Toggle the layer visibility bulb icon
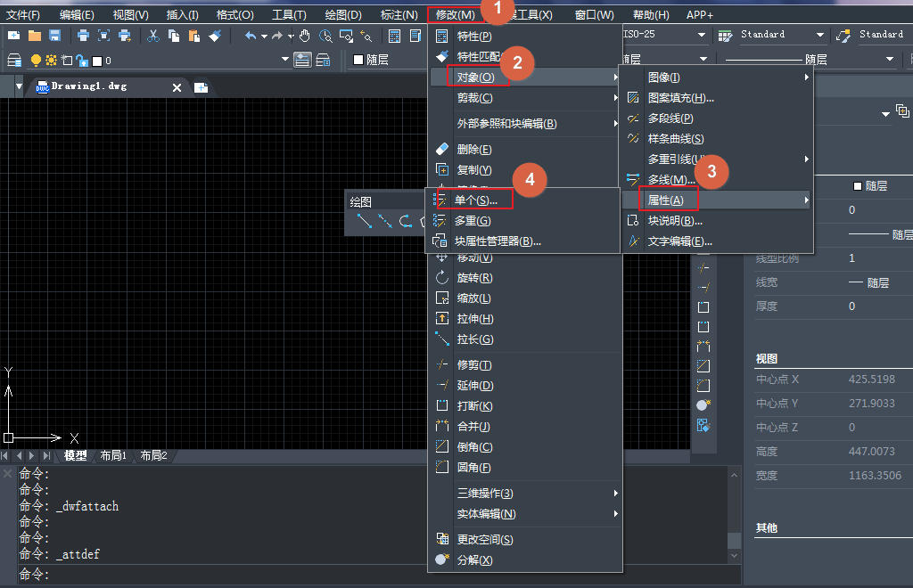913x588 pixels. point(36,61)
